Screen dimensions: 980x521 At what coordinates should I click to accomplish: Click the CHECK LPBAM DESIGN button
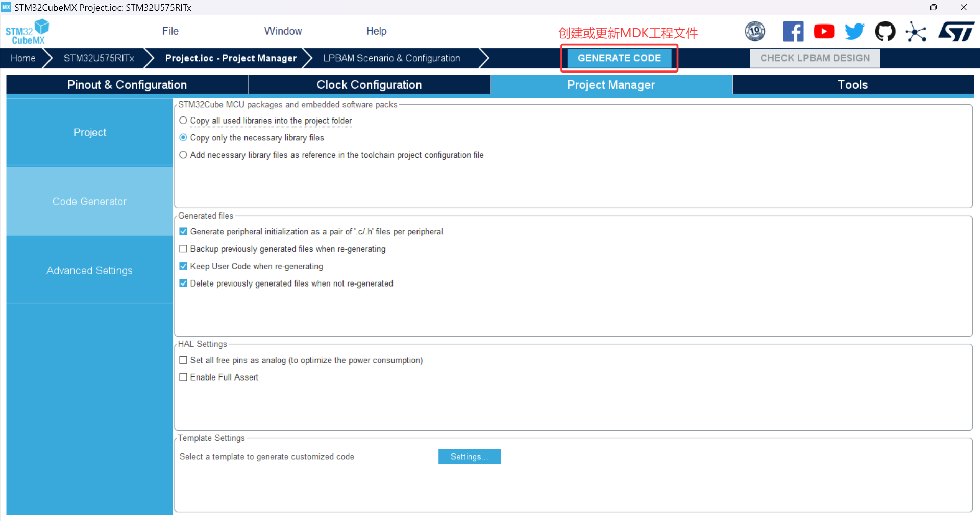tap(815, 58)
